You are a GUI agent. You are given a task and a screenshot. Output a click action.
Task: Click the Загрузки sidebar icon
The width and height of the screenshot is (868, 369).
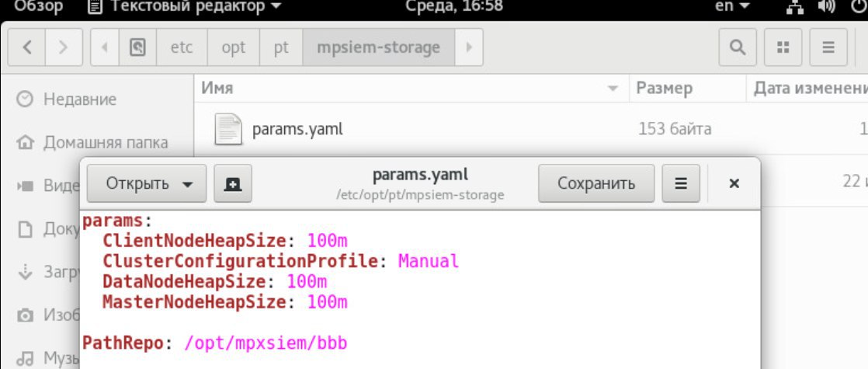click(24, 273)
